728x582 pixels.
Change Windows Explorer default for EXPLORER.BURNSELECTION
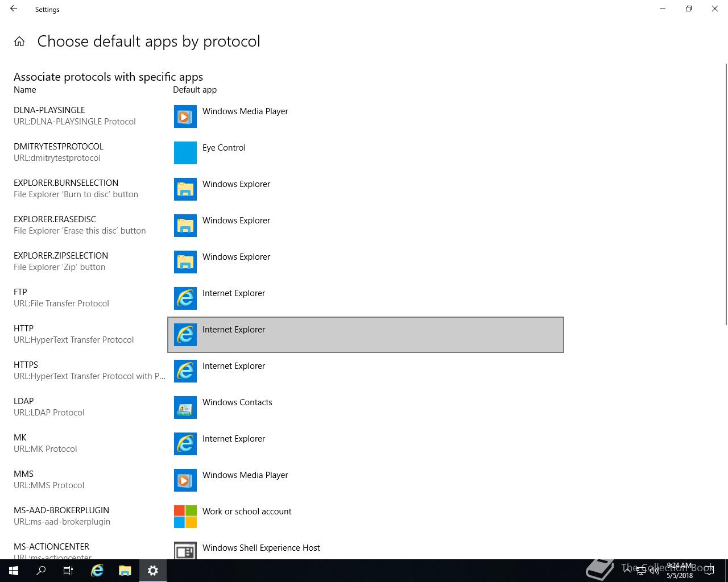366,189
